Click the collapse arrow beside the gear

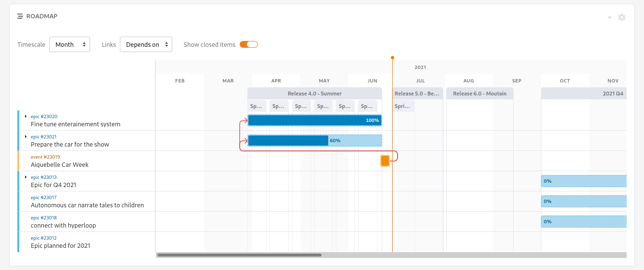[x=610, y=17]
